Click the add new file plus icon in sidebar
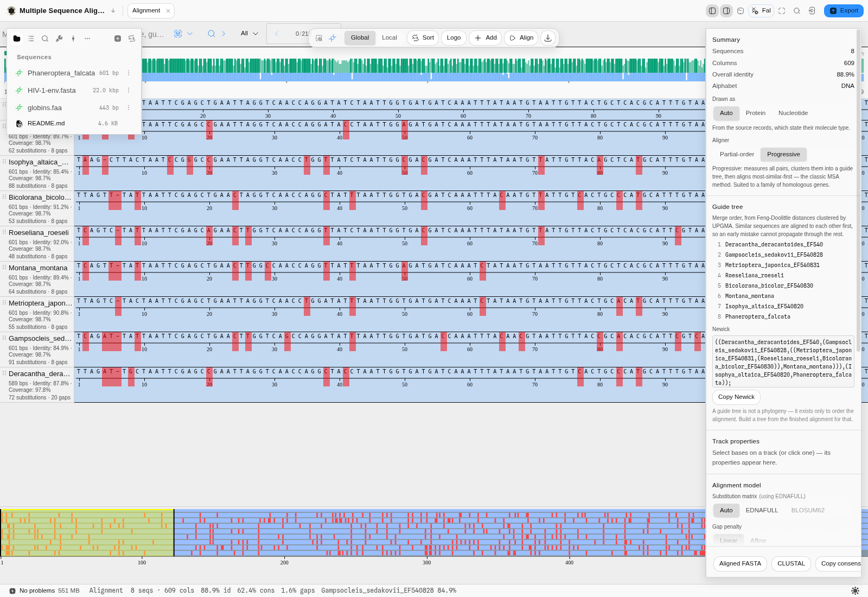 pos(118,39)
